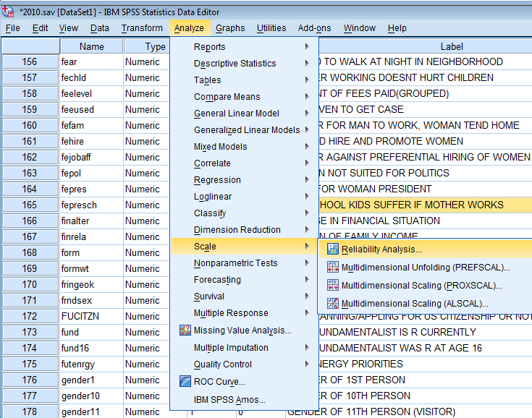Click the Name column header

pyautogui.click(x=91, y=46)
